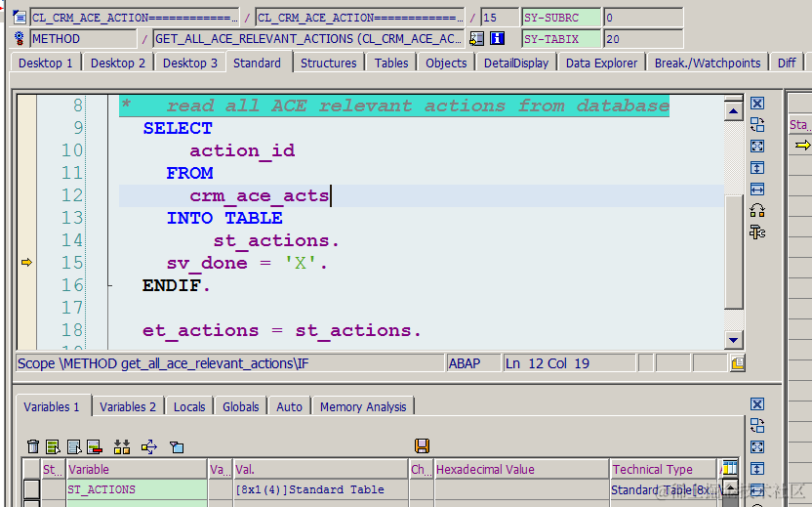Switch to the Auto tab

290,407
